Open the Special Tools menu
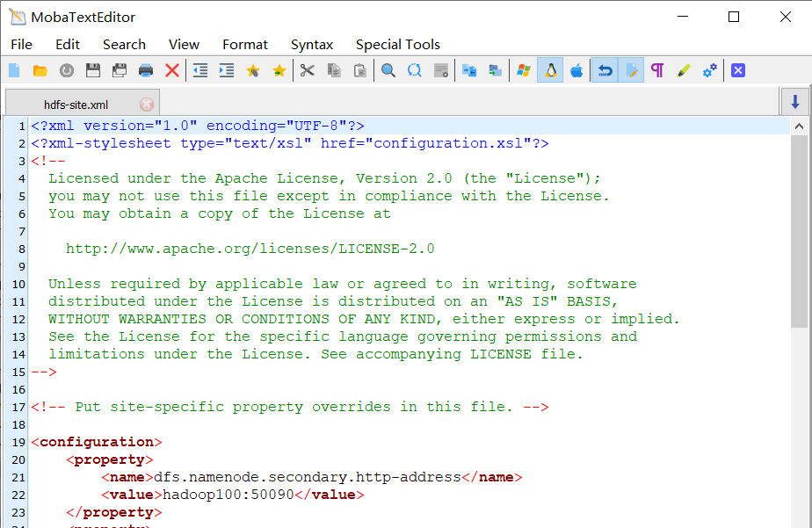 pos(398,45)
